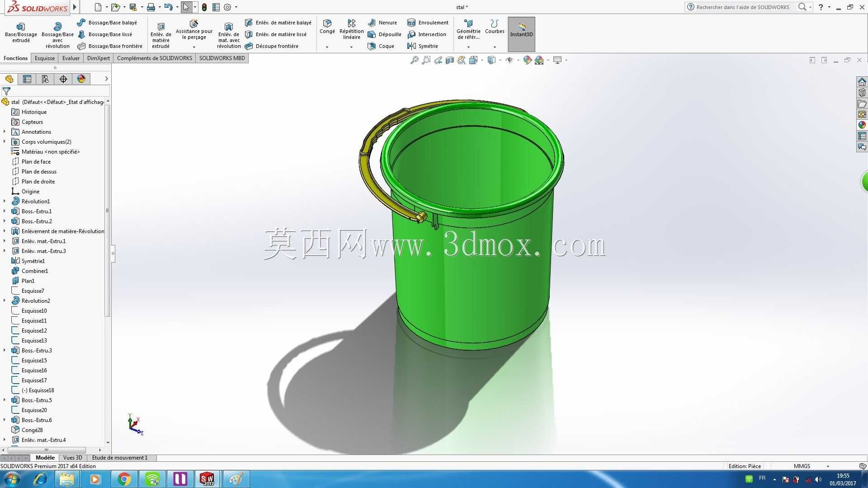Open Compléments de SOLIDWORKS tab

[x=155, y=58]
